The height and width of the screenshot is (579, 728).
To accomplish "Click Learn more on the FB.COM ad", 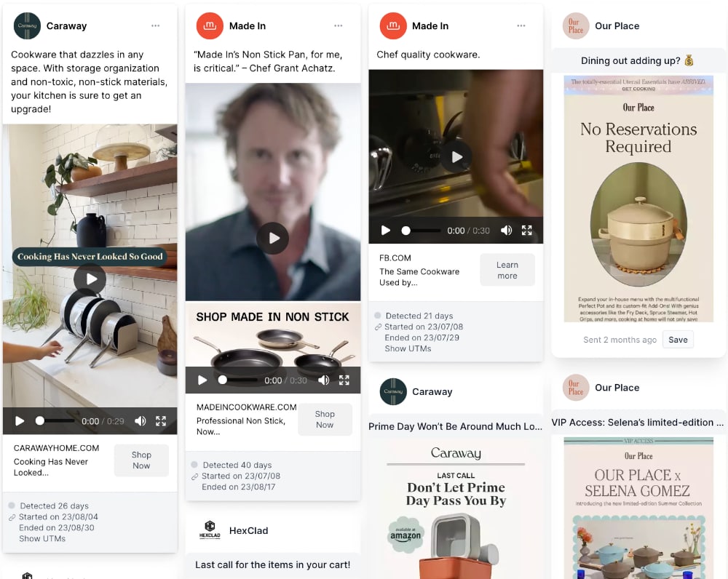I will point(507,270).
